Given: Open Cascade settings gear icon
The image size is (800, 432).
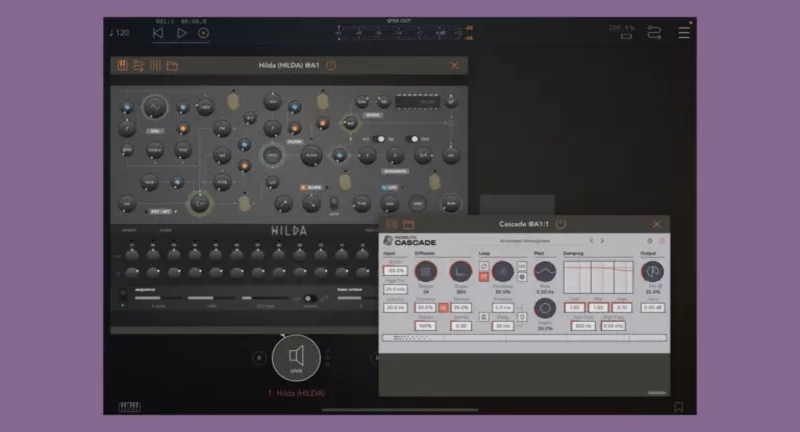Looking at the screenshot, I should coord(649,241).
